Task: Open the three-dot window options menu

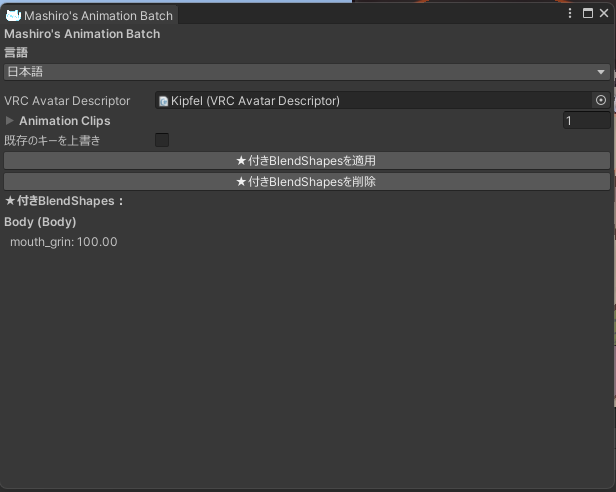Action: [571, 14]
